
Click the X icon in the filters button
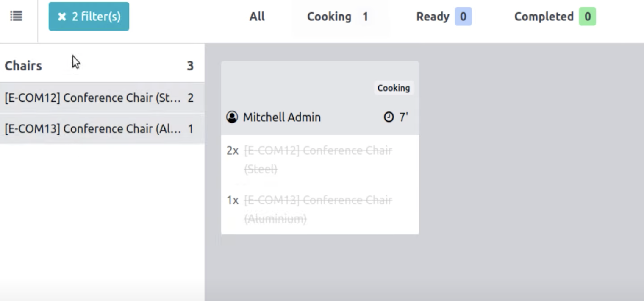pyautogui.click(x=62, y=17)
